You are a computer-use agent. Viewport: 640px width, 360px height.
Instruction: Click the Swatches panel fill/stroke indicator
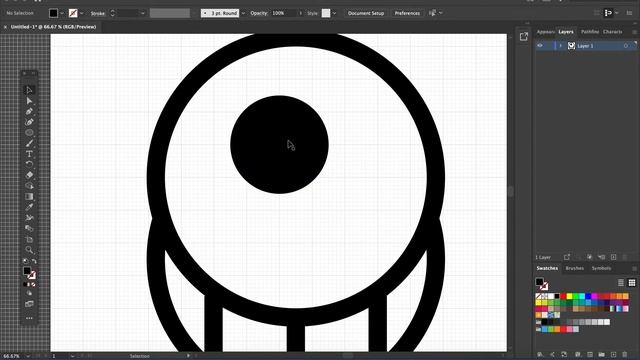click(542, 283)
